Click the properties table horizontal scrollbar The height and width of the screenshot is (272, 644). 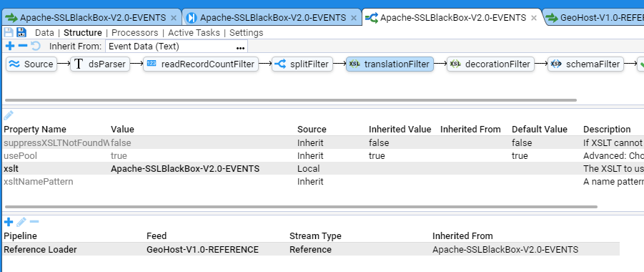tap(301, 207)
